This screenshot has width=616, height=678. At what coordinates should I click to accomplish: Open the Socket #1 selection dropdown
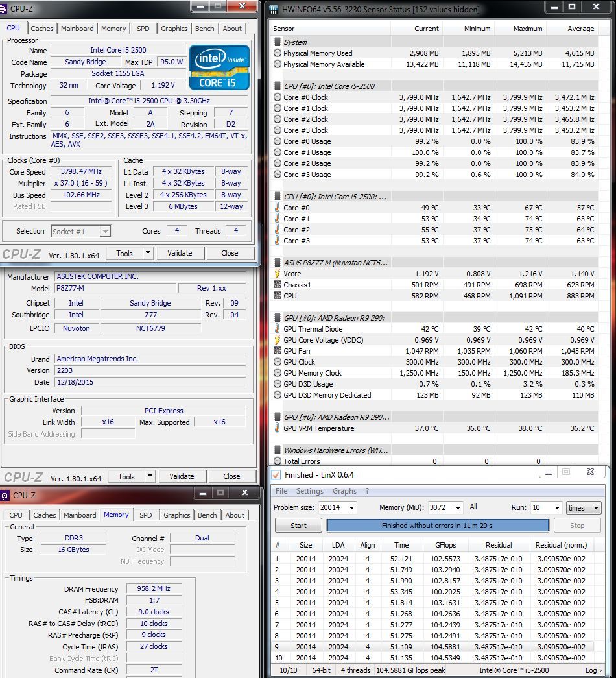(x=105, y=232)
